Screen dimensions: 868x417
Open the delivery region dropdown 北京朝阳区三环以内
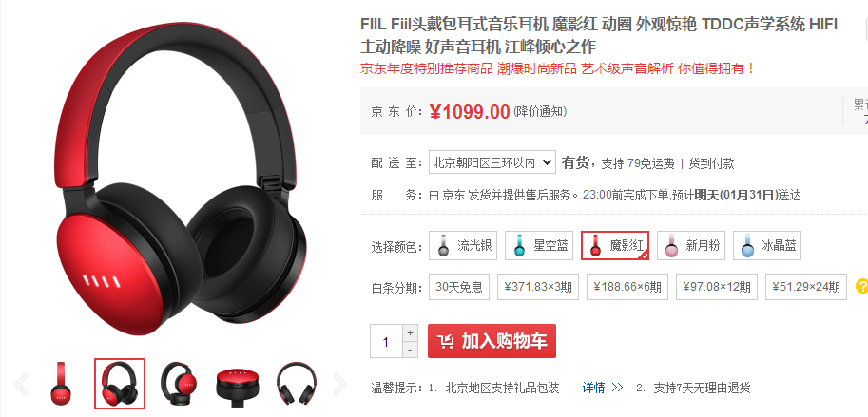[x=492, y=162]
